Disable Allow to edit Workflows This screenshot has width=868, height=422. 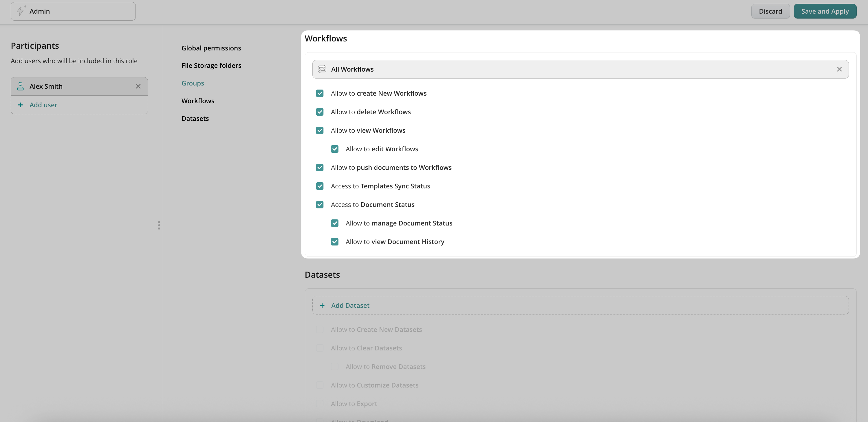point(335,149)
